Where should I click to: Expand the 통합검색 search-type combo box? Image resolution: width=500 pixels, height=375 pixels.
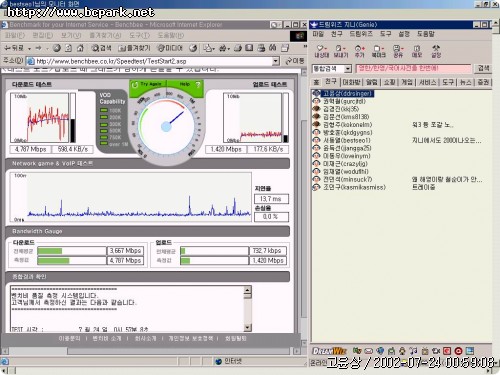click(348, 69)
